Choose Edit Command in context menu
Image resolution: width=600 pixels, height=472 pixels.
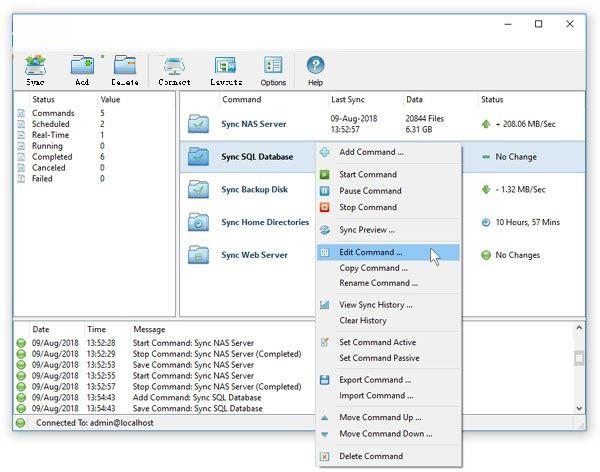370,253
